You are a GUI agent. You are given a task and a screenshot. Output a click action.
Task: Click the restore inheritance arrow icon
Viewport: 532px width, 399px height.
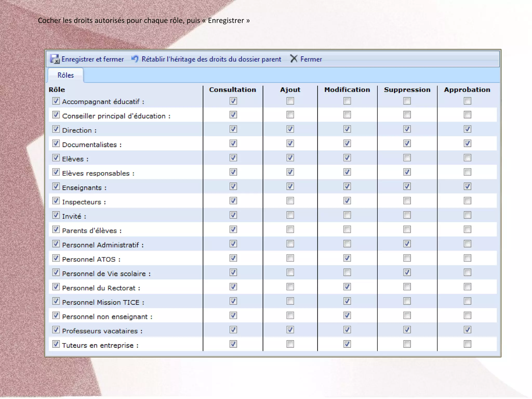pyautogui.click(x=135, y=59)
